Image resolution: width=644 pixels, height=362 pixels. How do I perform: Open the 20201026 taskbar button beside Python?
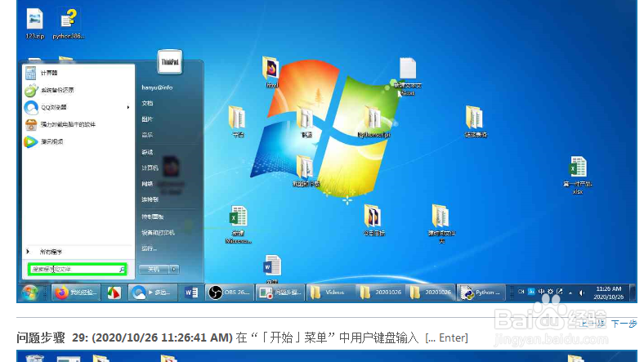pos(431,293)
